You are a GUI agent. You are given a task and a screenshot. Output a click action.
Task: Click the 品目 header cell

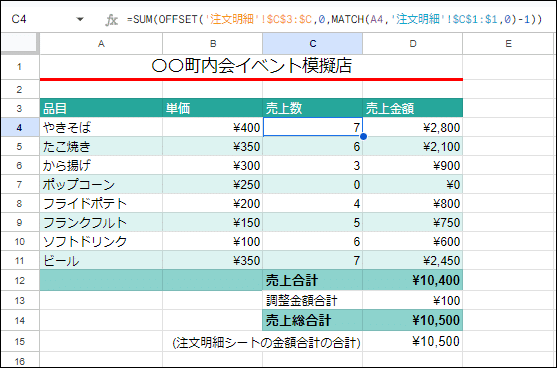click(101, 108)
